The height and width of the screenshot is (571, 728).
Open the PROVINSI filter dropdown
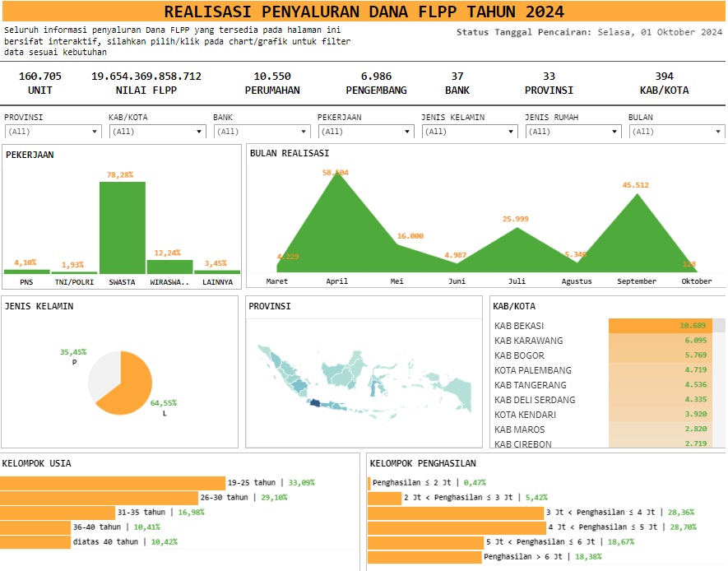53,132
